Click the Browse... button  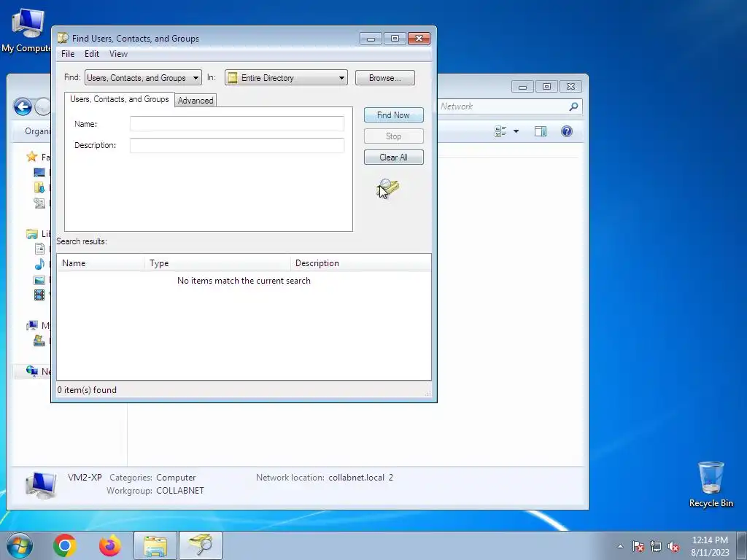[x=385, y=77]
